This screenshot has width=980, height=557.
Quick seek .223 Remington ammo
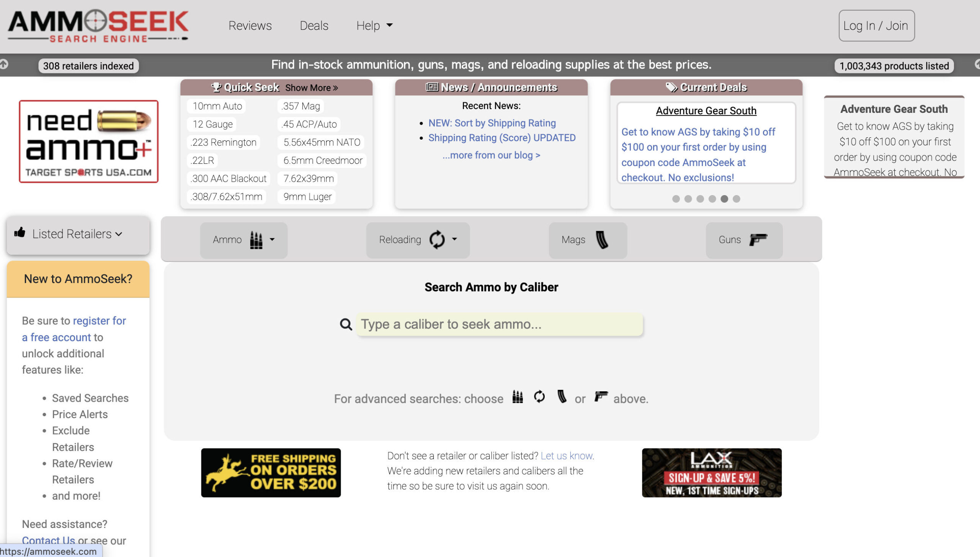pyautogui.click(x=224, y=142)
